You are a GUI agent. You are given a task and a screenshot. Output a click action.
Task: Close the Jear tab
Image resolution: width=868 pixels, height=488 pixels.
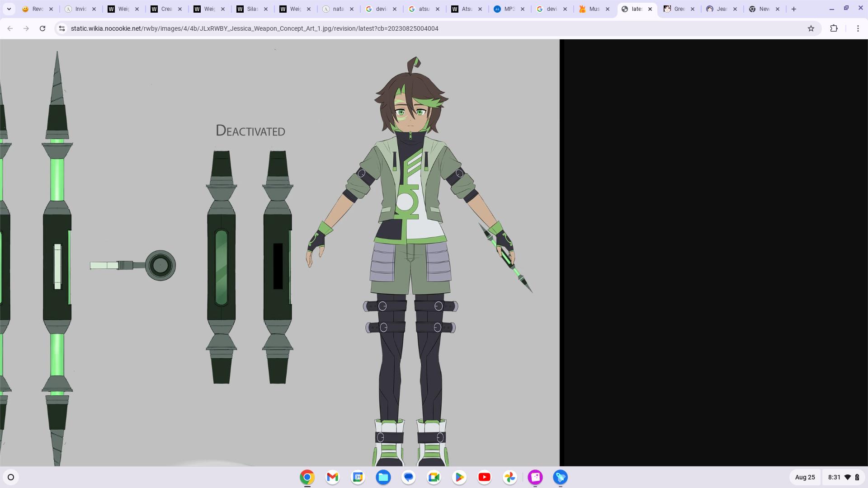click(x=735, y=9)
